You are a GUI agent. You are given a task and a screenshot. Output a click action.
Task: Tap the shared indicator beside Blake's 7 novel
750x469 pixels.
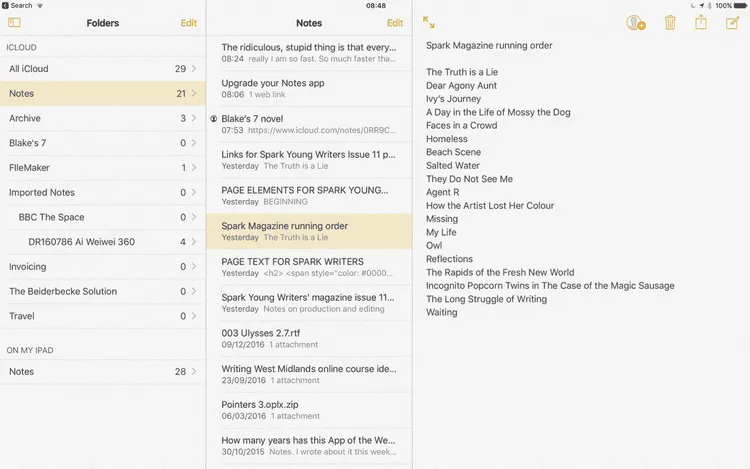coord(214,119)
